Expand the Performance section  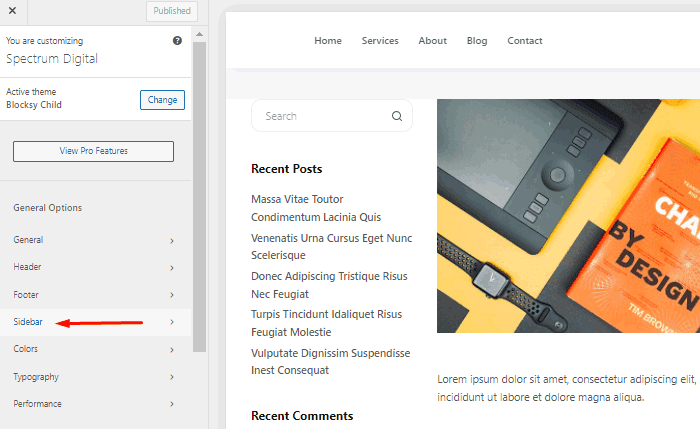[94, 404]
